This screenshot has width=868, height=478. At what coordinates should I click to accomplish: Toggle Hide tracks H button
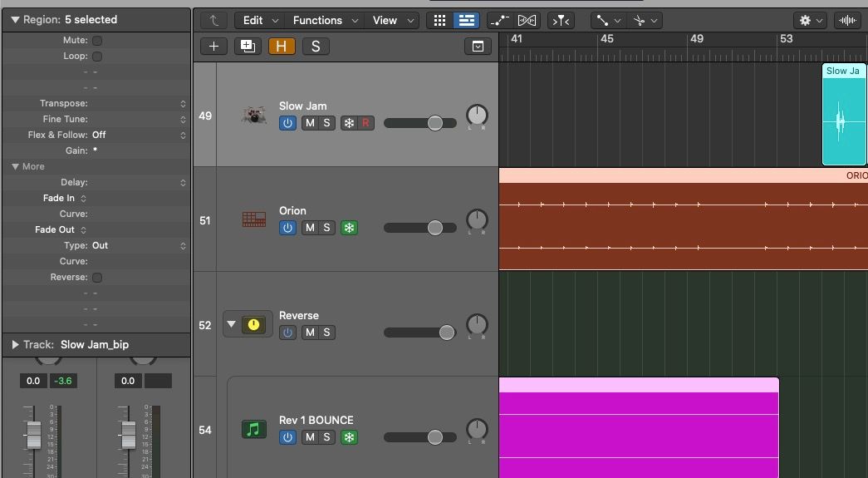coord(282,47)
